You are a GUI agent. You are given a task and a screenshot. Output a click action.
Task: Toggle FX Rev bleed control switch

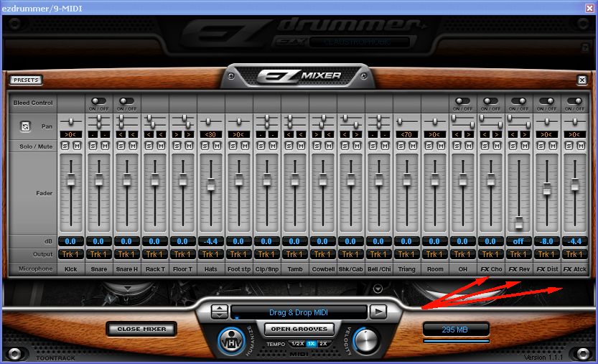pyautogui.click(x=518, y=101)
